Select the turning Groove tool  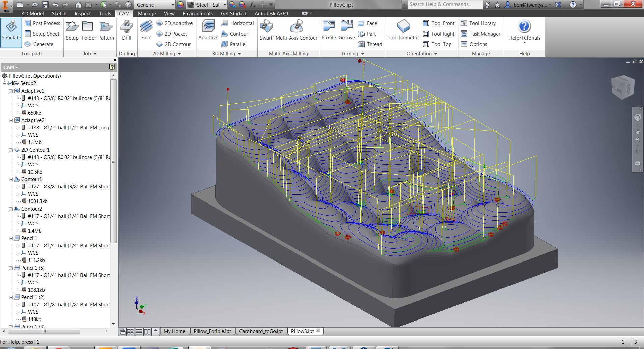[x=347, y=31]
